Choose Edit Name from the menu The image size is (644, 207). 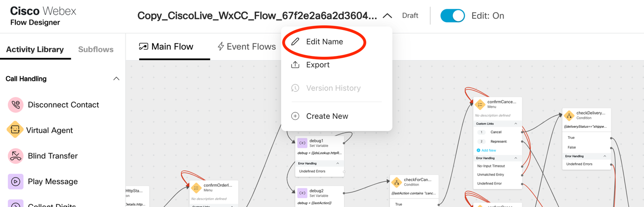[x=324, y=42]
